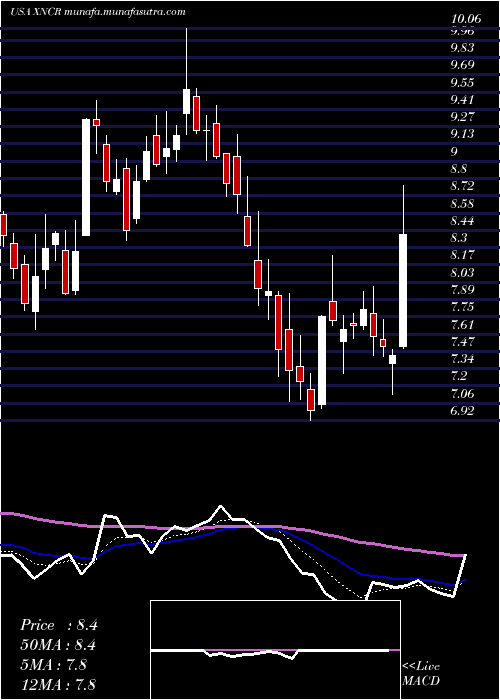
Task: Select the 9.41 price axis label
Action: 462,100
